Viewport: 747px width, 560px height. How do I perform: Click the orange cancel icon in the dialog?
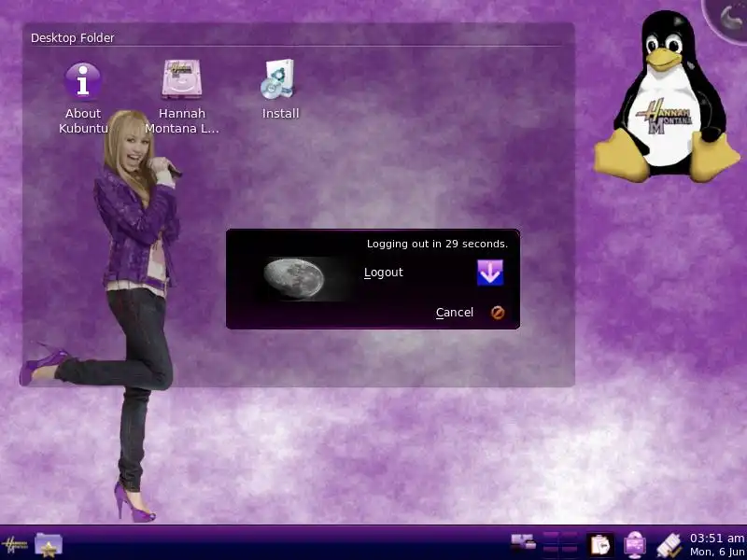(x=498, y=313)
